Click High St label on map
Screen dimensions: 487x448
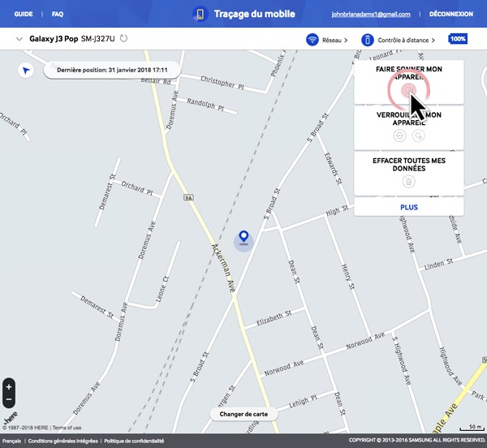(338, 210)
